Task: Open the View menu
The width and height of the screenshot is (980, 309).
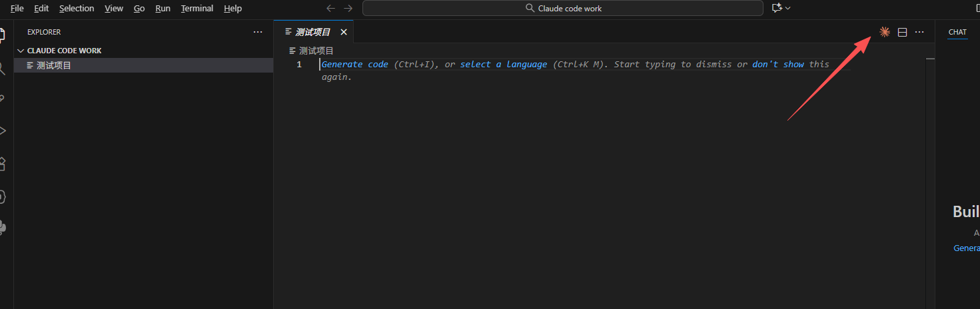Action: coord(114,8)
